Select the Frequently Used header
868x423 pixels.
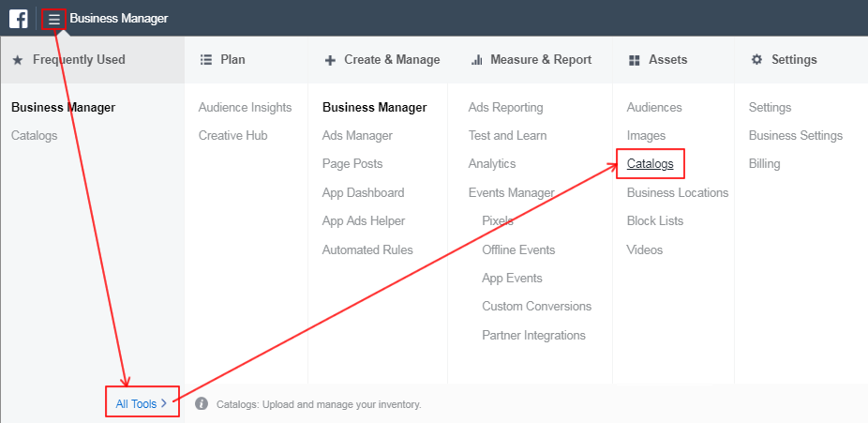[x=79, y=59]
